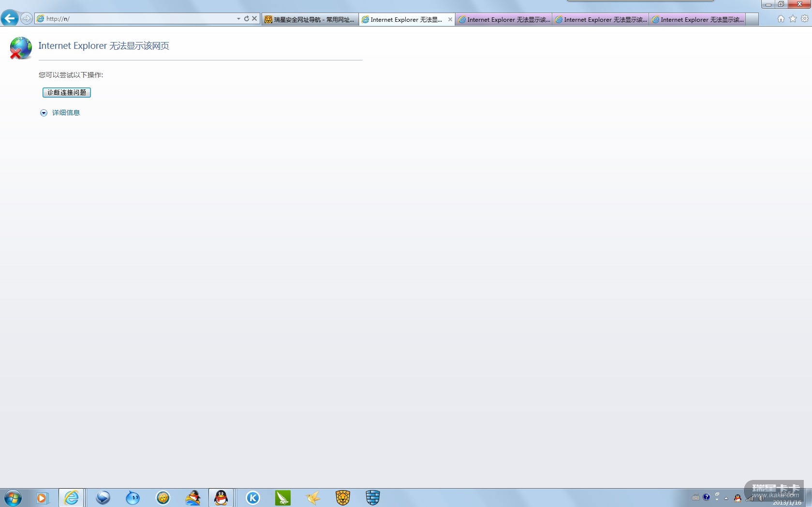Refresh the page with the reload icon

(247, 19)
